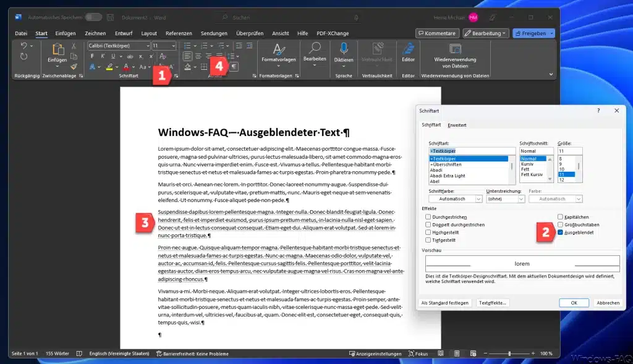Expand the Freigeben dropdown arrow

coord(551,33)
